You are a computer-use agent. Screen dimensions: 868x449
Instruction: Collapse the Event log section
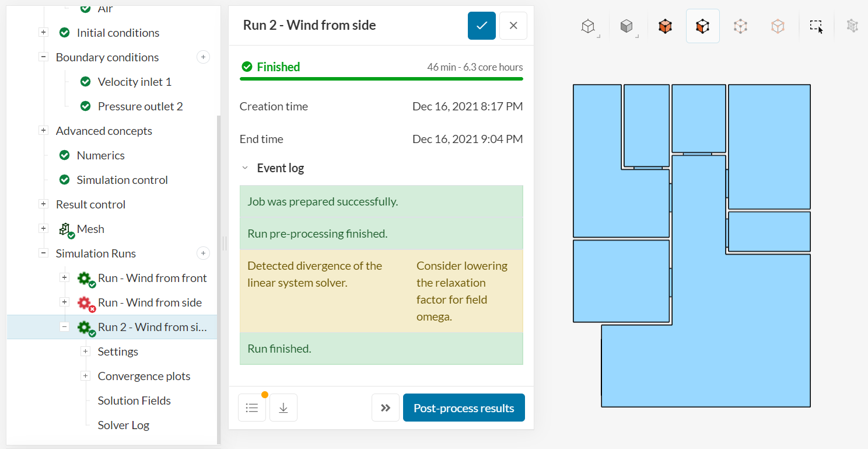pyautogui.click(x=245, y=168)
